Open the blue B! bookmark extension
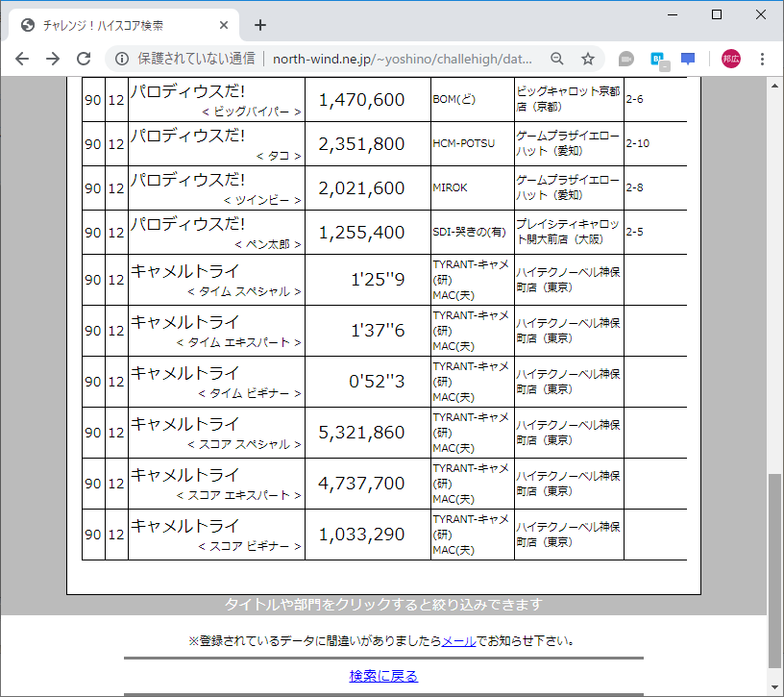The image size is (784, 697). coord(659,60)
